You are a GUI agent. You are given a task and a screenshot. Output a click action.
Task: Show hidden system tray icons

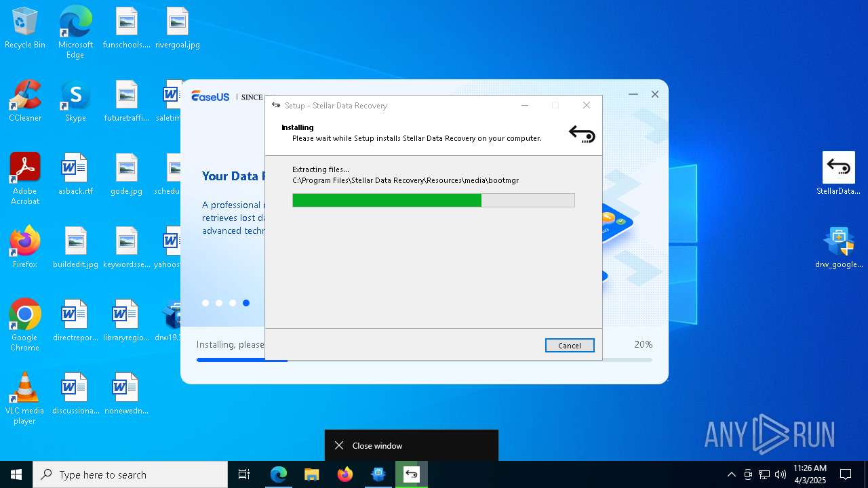(x=731, y=474)
